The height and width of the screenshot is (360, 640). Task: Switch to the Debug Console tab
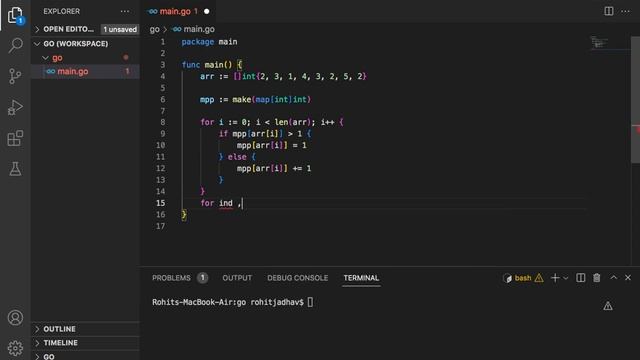point(298,278)
